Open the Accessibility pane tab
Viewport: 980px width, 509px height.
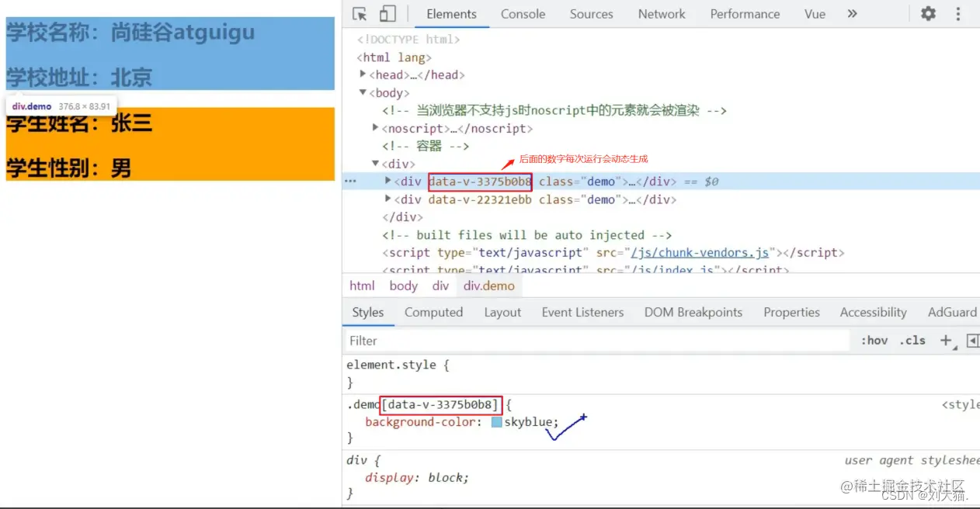(x=873, y=312)
